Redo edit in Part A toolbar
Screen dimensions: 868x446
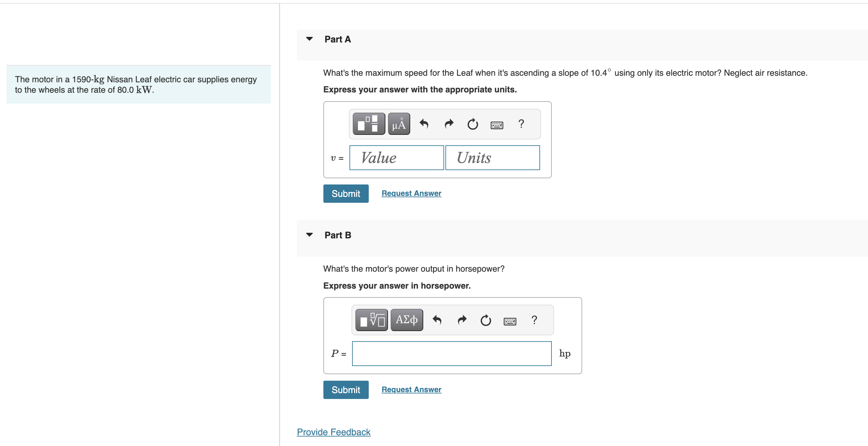coord(449,124)
